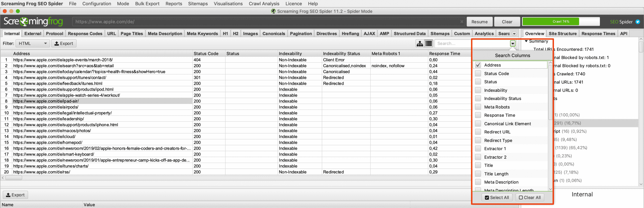Select the Structured Data tab
The height and width of the screenshot is (208, 644).
[x=410, y=33]
